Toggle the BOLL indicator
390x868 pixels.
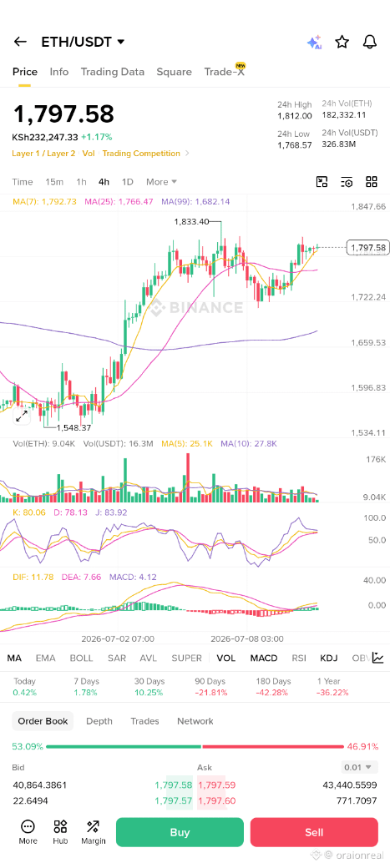(82, 658)
